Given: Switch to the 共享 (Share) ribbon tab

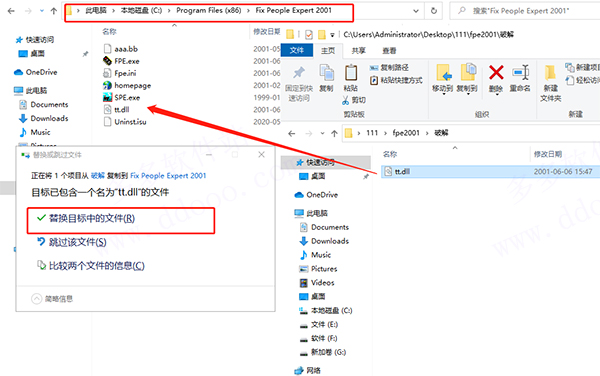Looking at the screenshot, I should [359, 50].
